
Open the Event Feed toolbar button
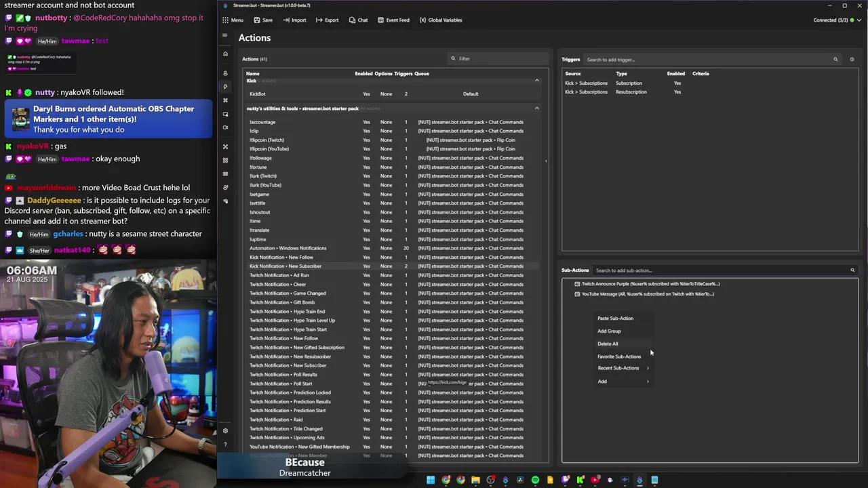click(x=393, y=20)
